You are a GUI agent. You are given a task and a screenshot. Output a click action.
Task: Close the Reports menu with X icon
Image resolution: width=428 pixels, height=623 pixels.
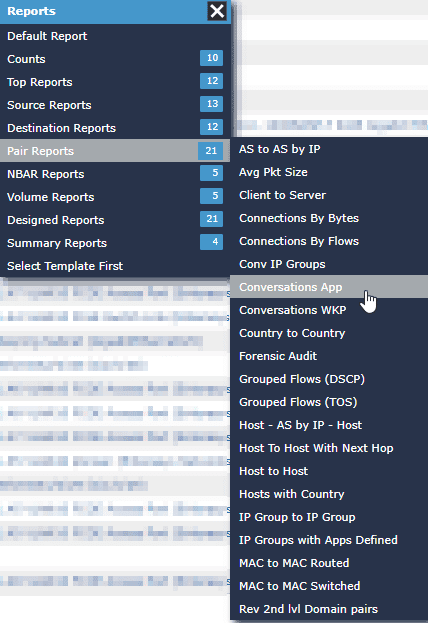point(217,11)
